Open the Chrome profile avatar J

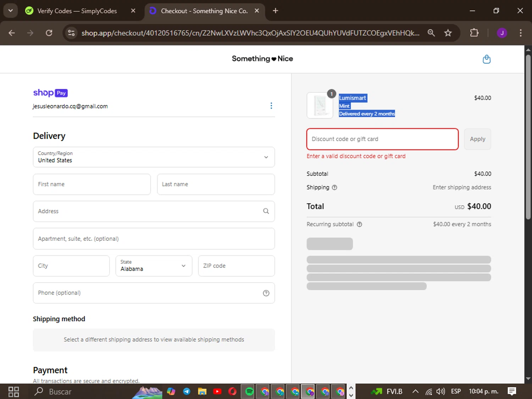502,33
